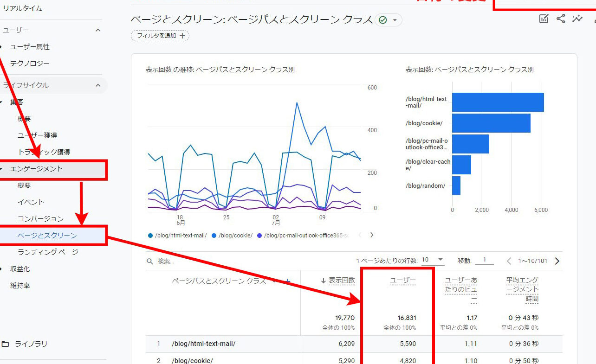The image size is (596, 364).
Task: Open リアルタイム report
Action: coord(22,8)
